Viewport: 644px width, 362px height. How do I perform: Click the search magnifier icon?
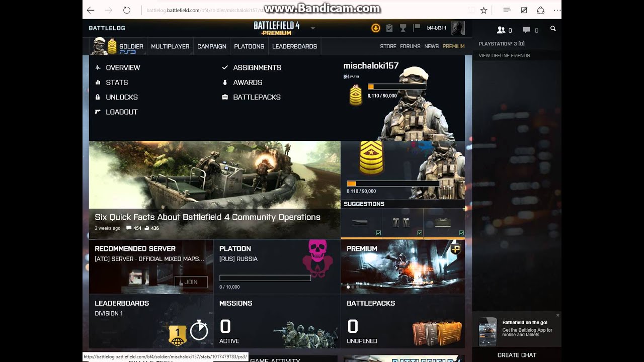point(553,29)
